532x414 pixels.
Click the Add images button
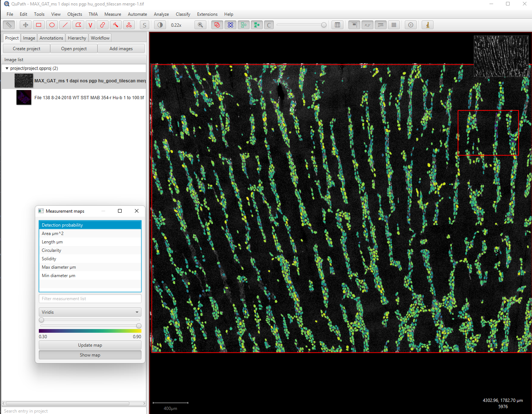121,49
